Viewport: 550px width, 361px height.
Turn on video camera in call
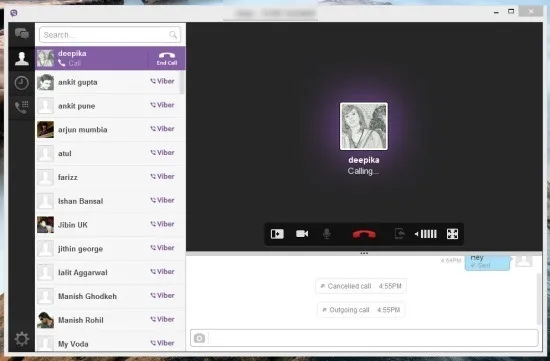point(302,234)
